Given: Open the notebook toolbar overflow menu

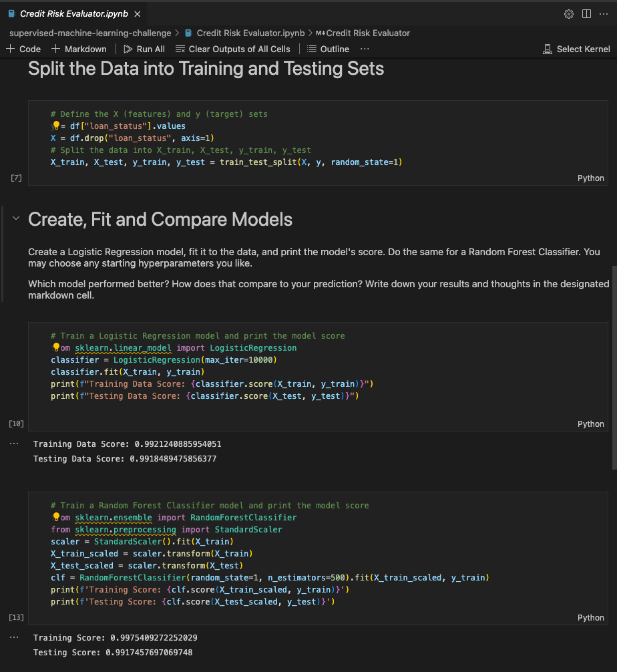Looking at the screenshot, I should [x=364, y=49].
